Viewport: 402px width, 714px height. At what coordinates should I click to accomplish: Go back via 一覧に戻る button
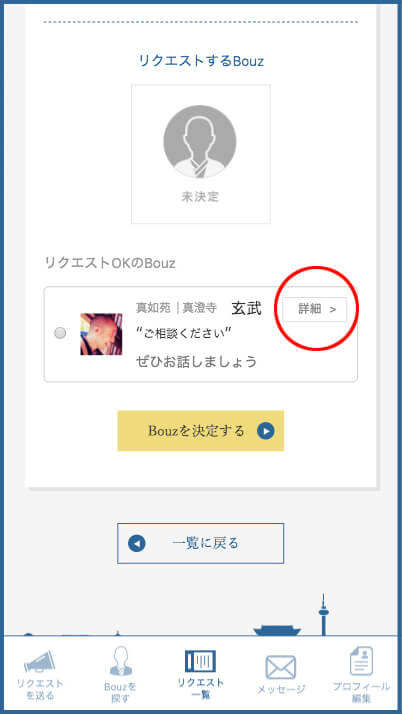pos(201,543)
